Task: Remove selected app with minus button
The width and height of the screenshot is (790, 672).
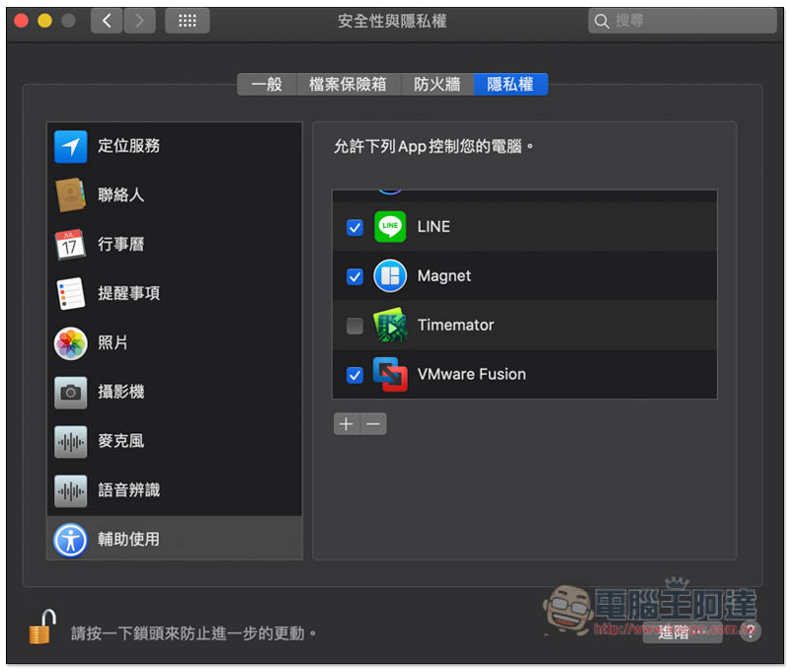Action: pos(373,424)
